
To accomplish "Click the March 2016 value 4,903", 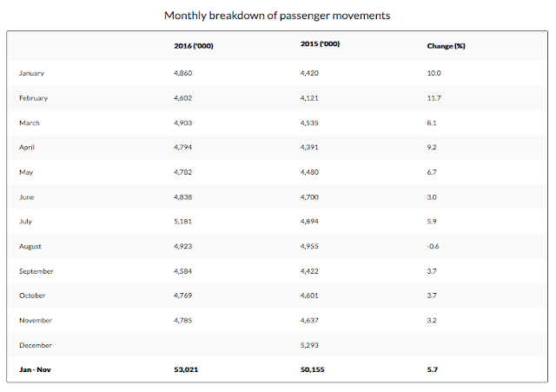I will pos(183,123).
